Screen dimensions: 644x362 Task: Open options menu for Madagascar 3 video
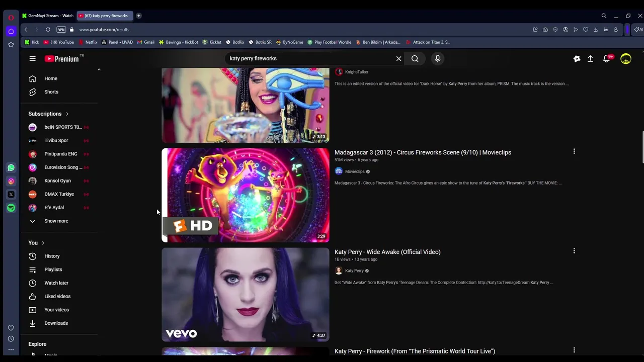[574, 151]
